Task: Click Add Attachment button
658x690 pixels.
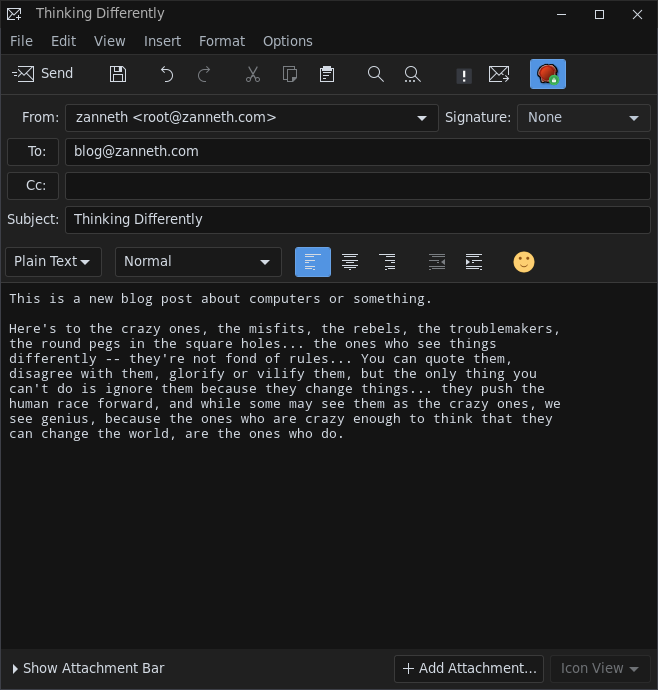Action: point(469,669)
